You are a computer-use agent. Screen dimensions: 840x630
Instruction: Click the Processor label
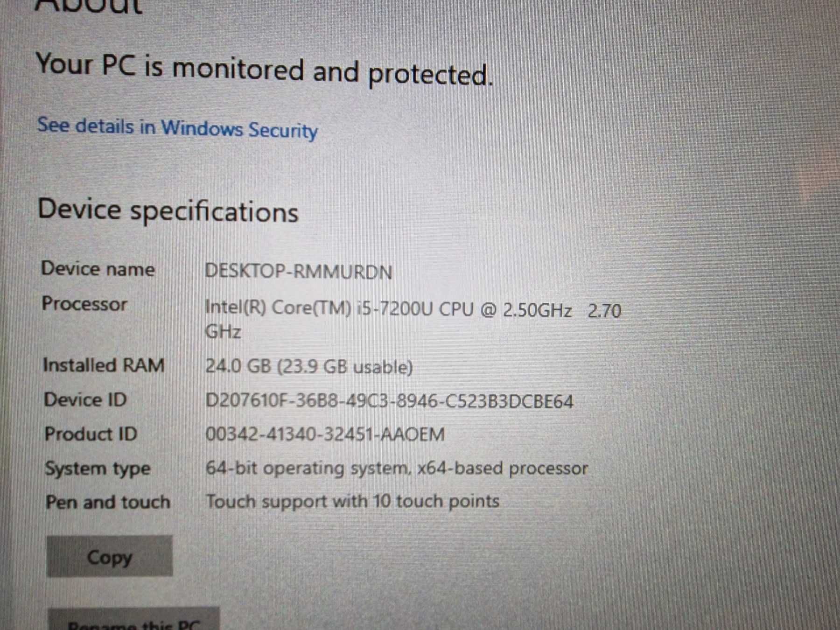click(84, 304)
